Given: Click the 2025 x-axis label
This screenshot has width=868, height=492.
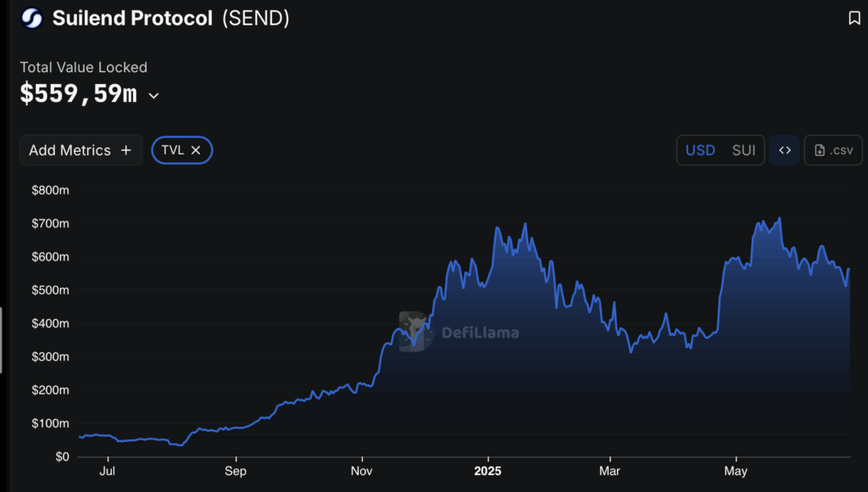Looking at the screenshot, I should click(x=487, y=472).
